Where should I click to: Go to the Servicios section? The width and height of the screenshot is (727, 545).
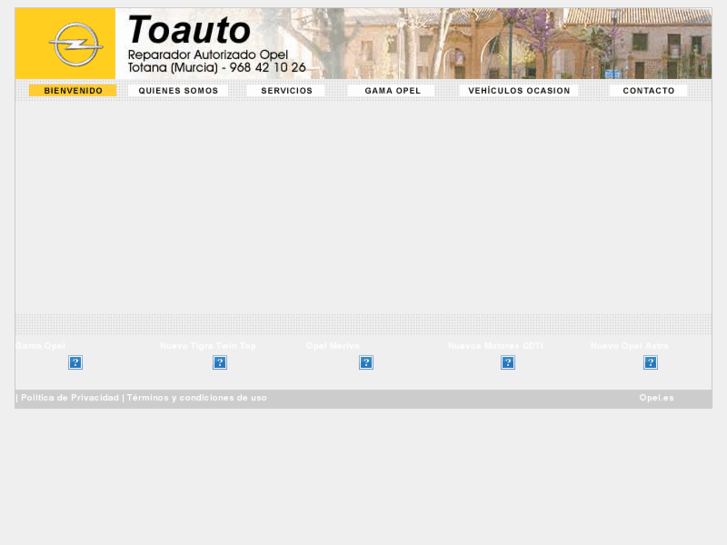(287, 90)
